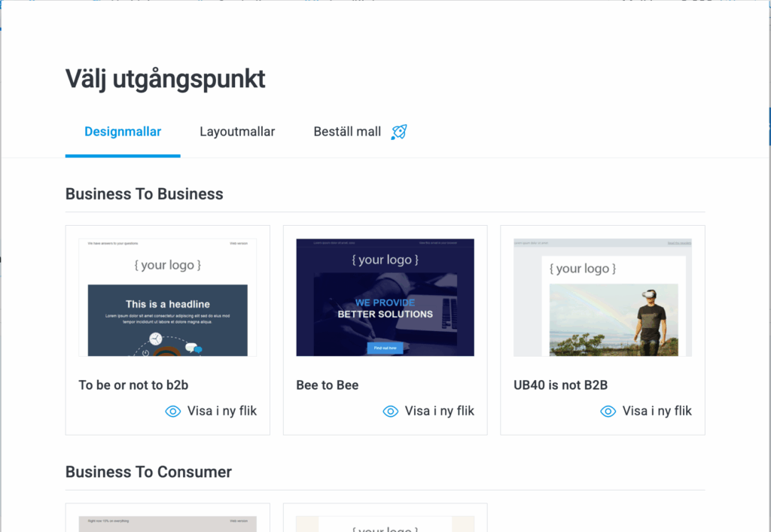Open To be or not to b2b via Visa i ny flik

(x=221, y=411)
